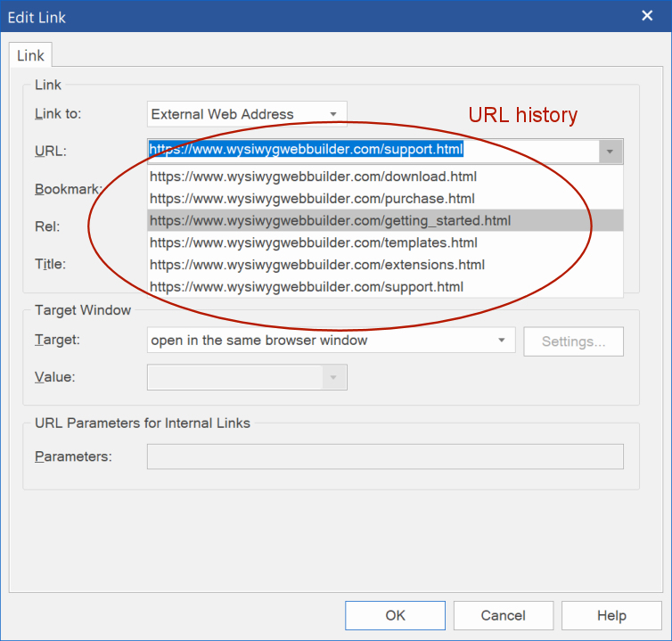Confirm with the OK button
This screenshot has width=672, height=641.
pyautogui.click(x=395, y=615)
